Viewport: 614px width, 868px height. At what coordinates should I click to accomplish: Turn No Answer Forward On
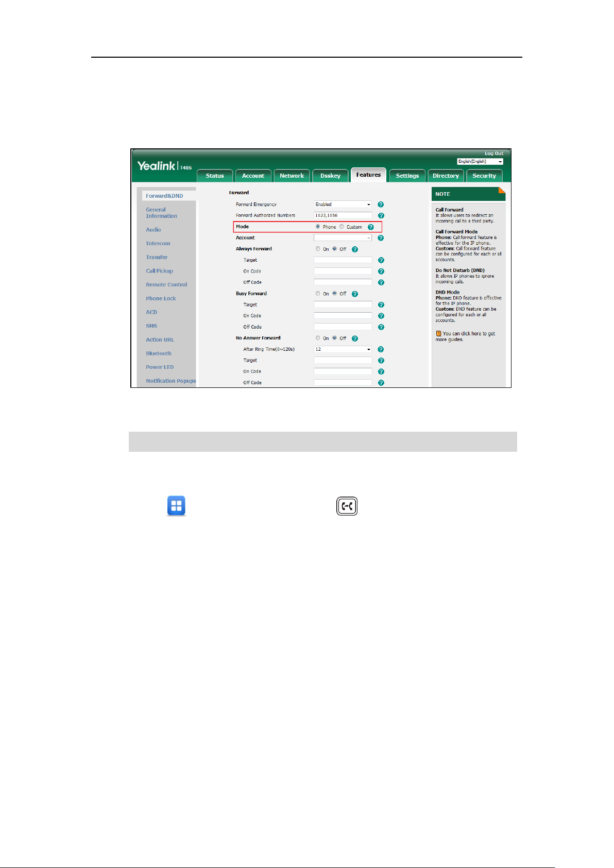(x=318, y=338)
